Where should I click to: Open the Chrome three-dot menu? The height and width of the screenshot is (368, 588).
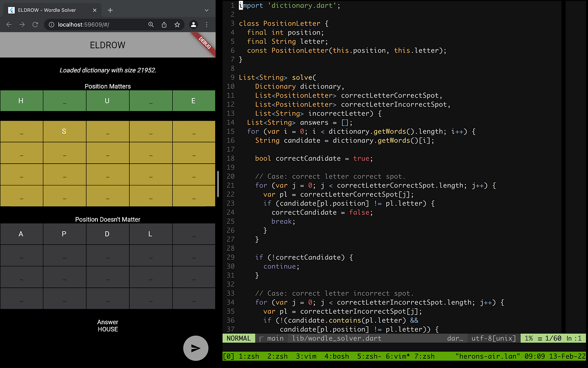207,25
